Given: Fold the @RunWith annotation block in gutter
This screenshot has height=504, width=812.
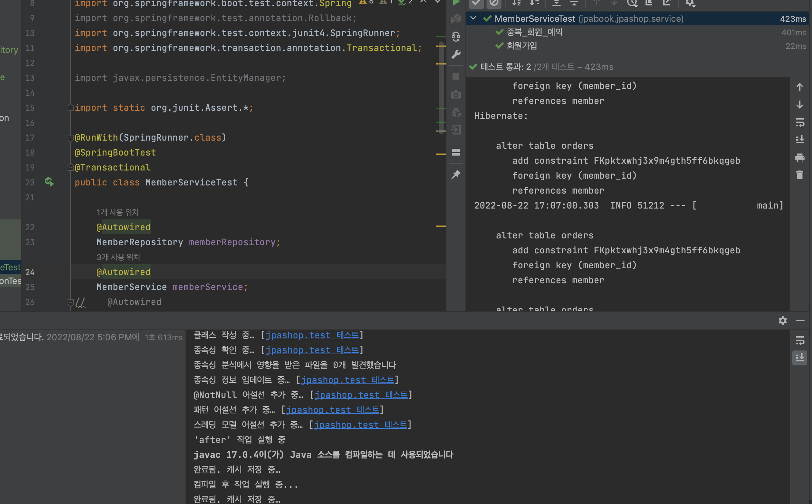Looking at the screenshot, I should point(70,138).
